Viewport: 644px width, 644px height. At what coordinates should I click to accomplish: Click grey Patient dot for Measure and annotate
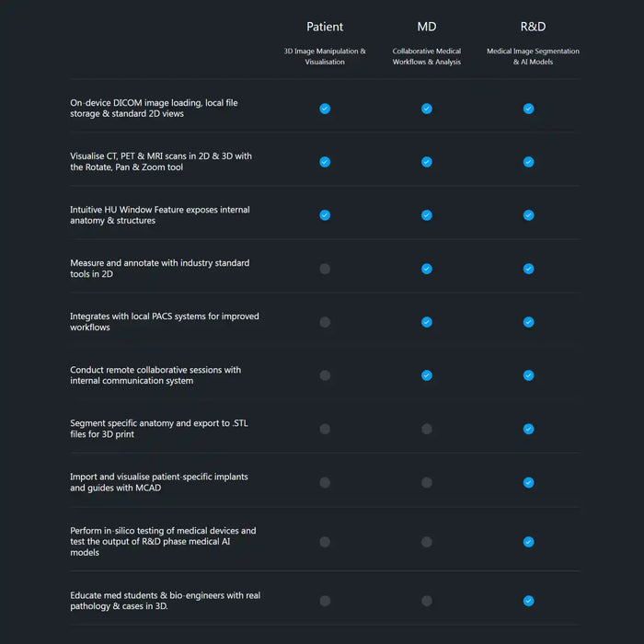325,269
